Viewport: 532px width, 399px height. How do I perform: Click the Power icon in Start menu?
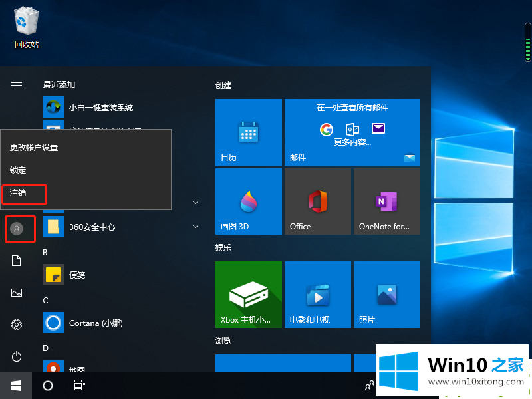click(17, 357)
